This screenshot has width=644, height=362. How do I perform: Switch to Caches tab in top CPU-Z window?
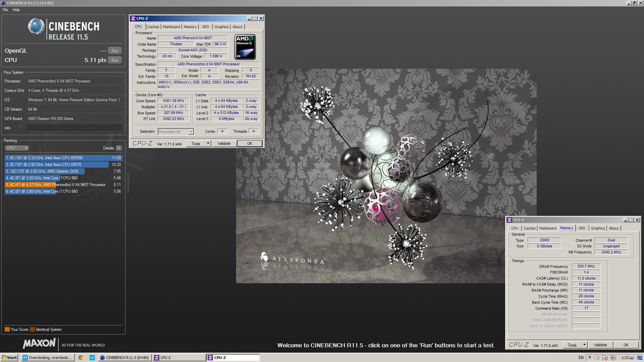pos(153,27)
